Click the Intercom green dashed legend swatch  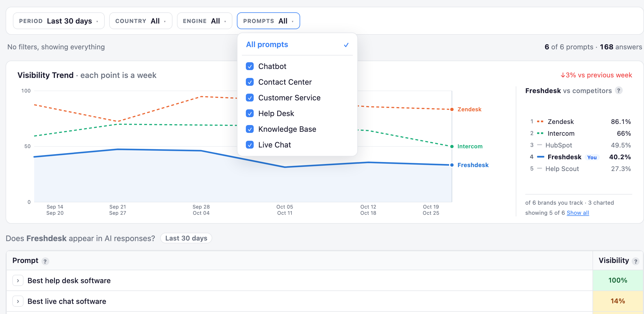[540, 133]
